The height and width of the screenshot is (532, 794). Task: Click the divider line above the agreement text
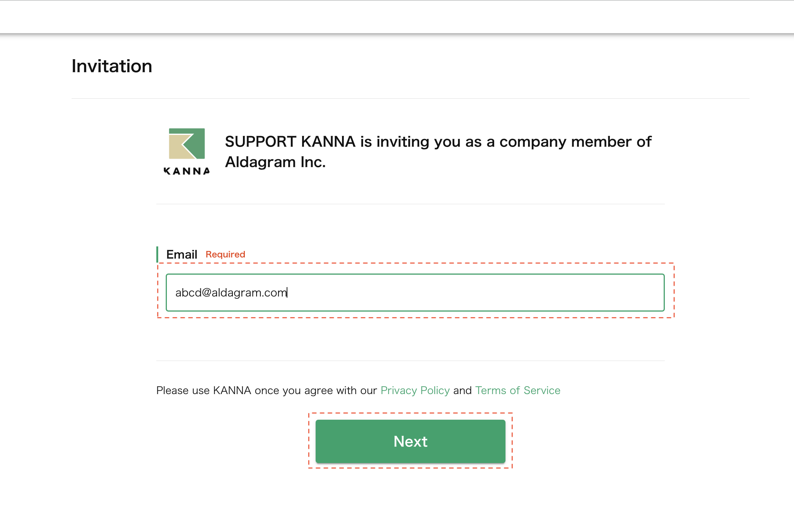coord(410,361)
